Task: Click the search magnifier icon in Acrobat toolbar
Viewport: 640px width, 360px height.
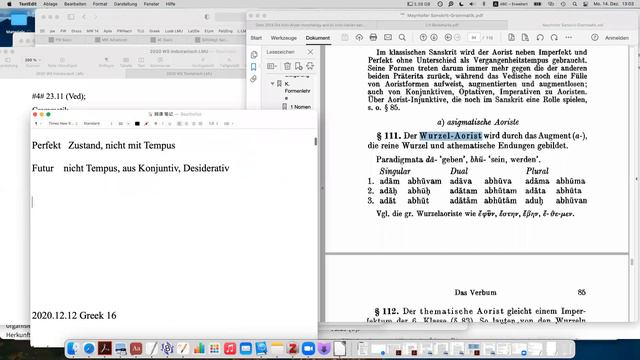Action: tap(402, 38)
